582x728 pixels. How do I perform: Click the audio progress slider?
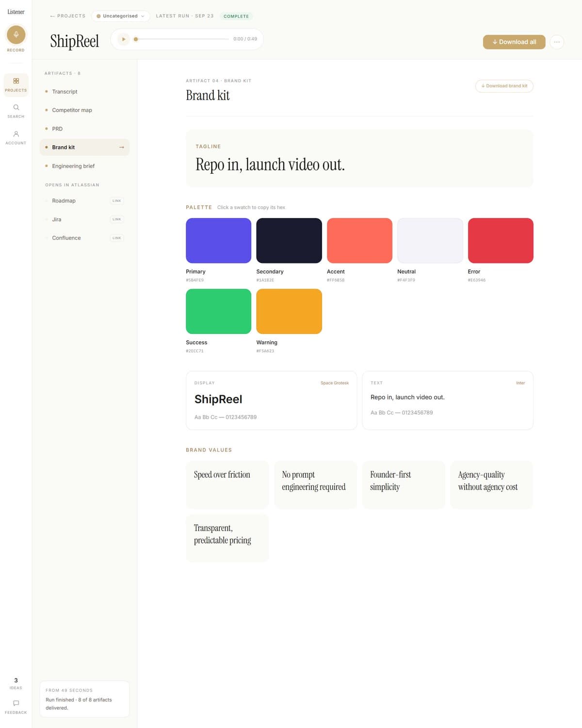click(x=182, y=39)
